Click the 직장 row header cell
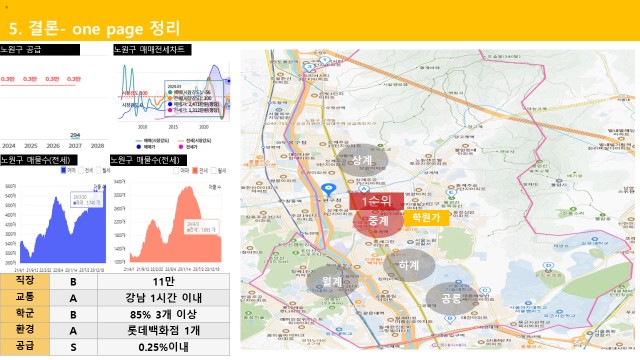 (25, 281)
